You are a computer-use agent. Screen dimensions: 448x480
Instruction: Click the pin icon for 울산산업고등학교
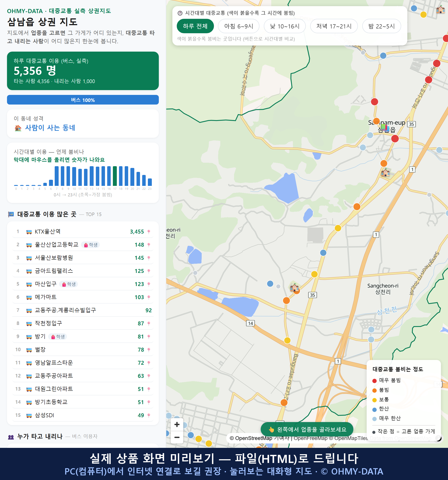(x=149, y=245)
